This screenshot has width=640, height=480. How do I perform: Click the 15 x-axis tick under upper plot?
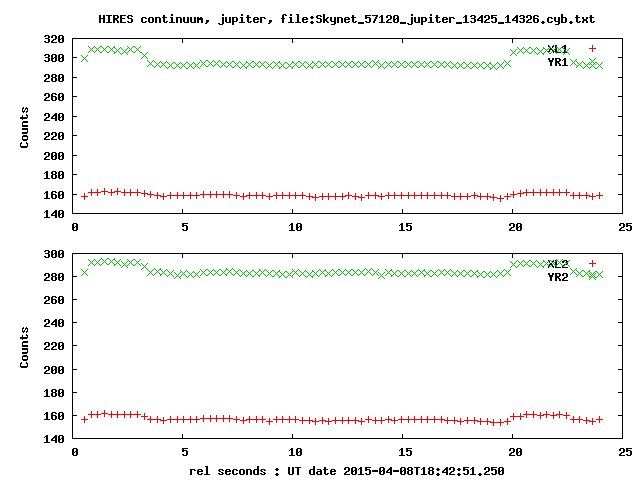point(405,227)
